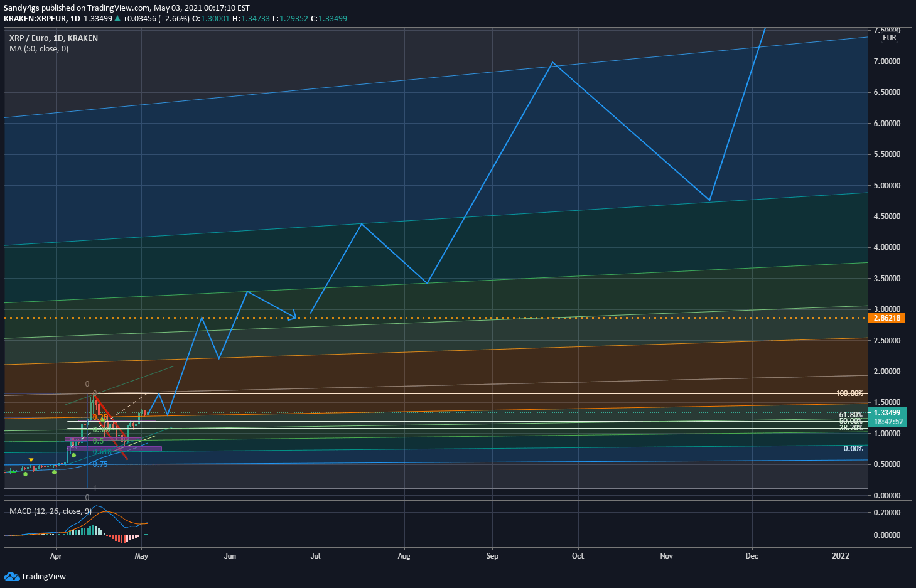Click the 2022 label on time axis
This screenshot has height=588, width=916.
[x=840, y=555]
